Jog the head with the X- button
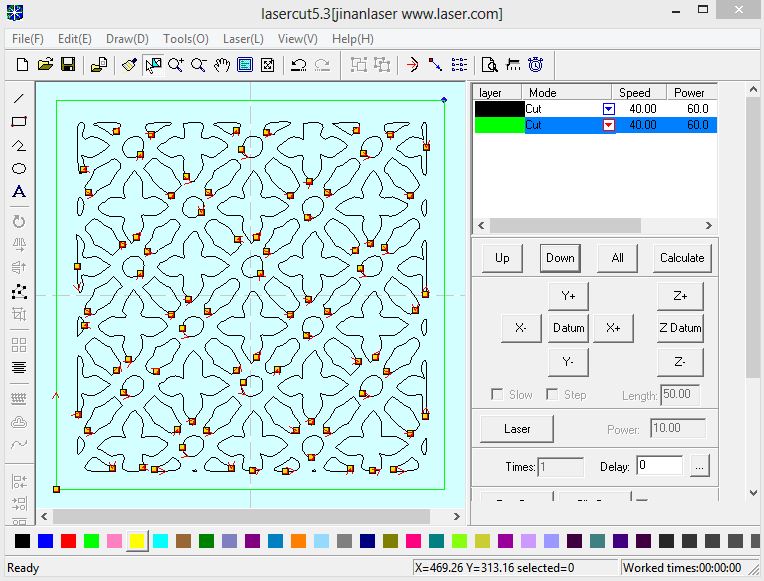The image size is (764, 581). pos(521,328)
